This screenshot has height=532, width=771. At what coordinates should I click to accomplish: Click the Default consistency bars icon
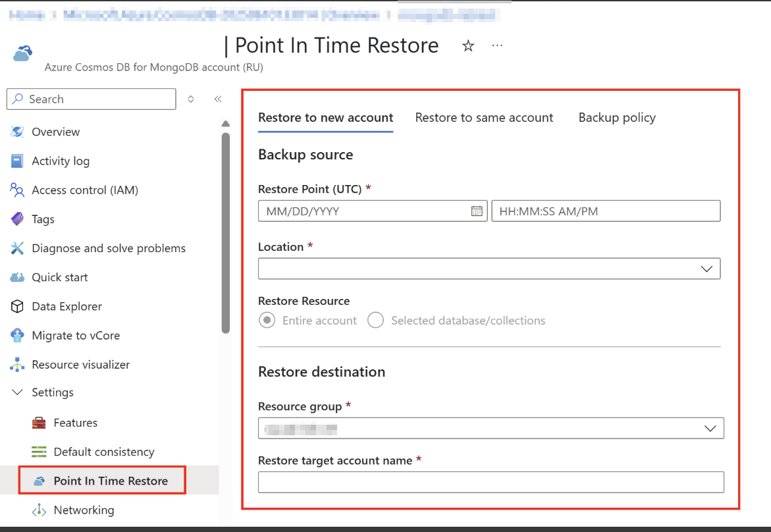(x=39, y=452)
